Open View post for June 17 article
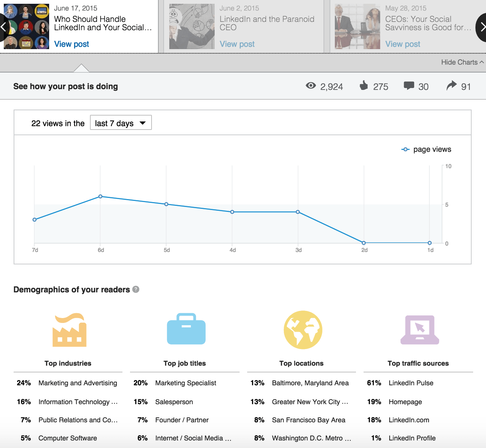 (71, 44)
